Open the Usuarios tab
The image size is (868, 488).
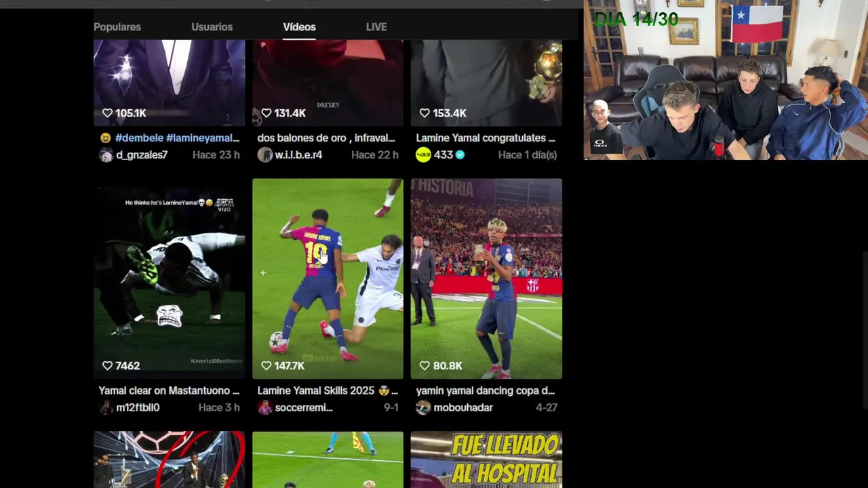pyautogui.click(x=212, y=27)
